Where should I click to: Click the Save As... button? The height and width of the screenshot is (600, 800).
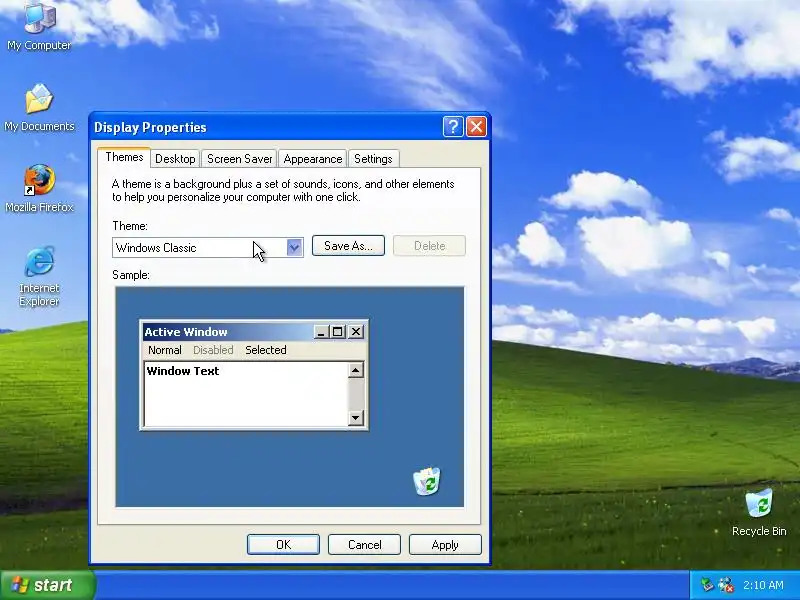[348, 245]
